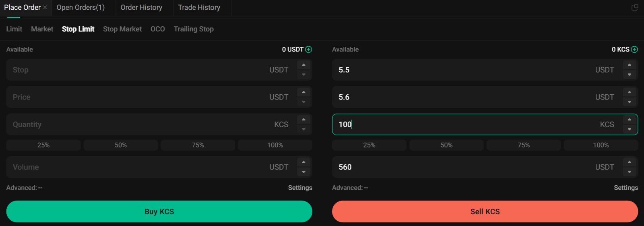Click the '0 USDT' available balance
Viewport: 644px width, 226px height.
[x=293, y=50]
